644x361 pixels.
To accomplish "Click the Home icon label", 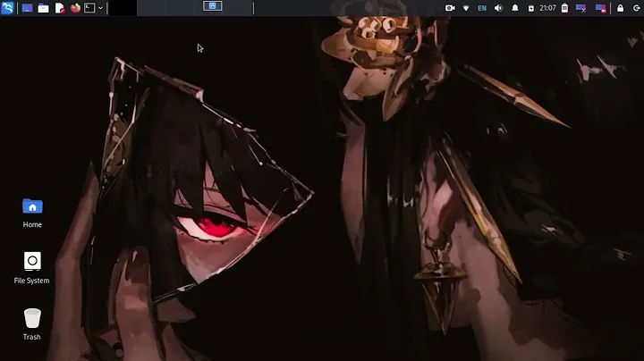I will coord(32,224).
